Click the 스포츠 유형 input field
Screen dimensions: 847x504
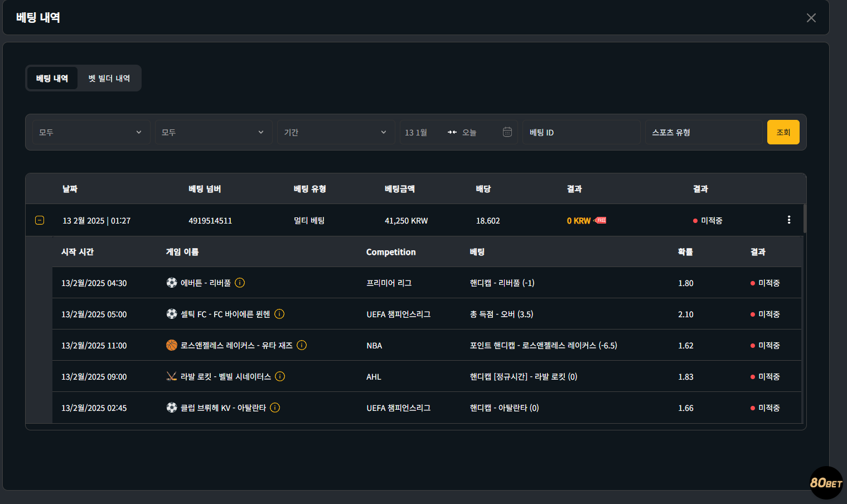(x=704, y=132)
